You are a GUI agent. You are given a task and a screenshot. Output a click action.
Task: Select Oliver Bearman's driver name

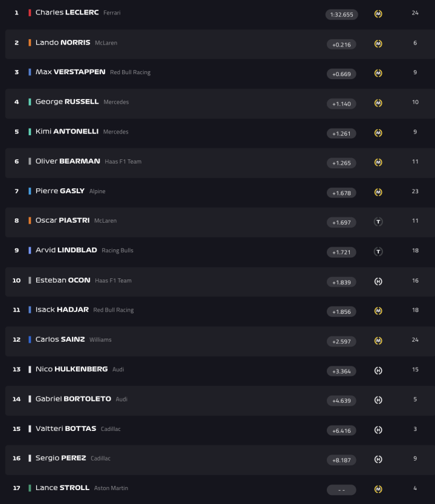tap(68, 161)
